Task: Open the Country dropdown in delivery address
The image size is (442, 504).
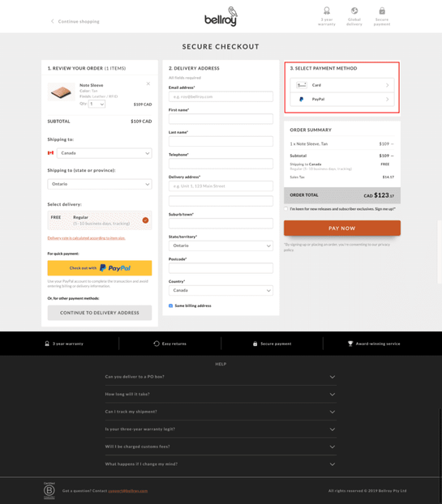Action: [221, 290]
